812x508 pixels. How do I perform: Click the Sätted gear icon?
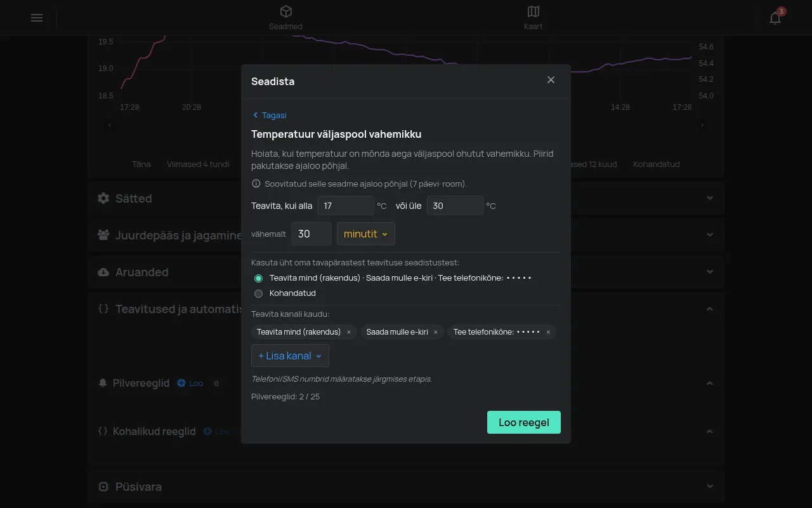[x=103, y=198]
